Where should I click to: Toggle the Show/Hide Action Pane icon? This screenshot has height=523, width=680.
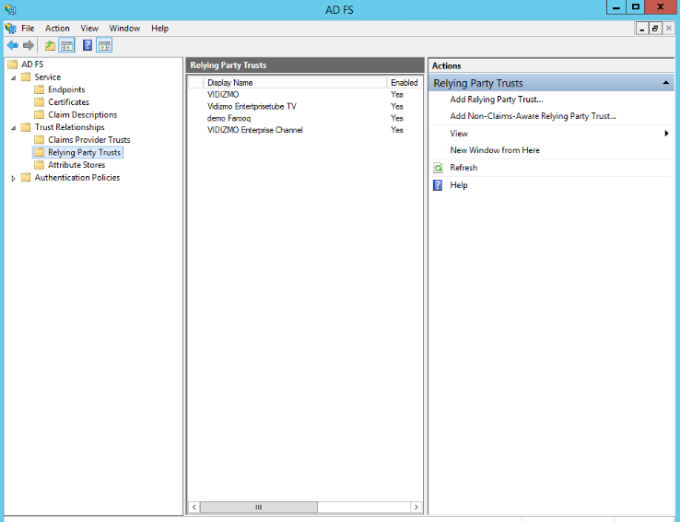tap(104, 45)
